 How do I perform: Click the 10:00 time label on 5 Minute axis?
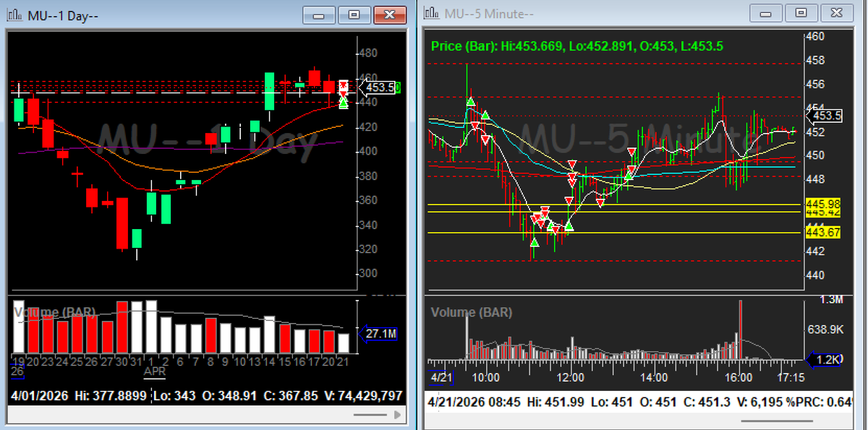pos(485,377)
